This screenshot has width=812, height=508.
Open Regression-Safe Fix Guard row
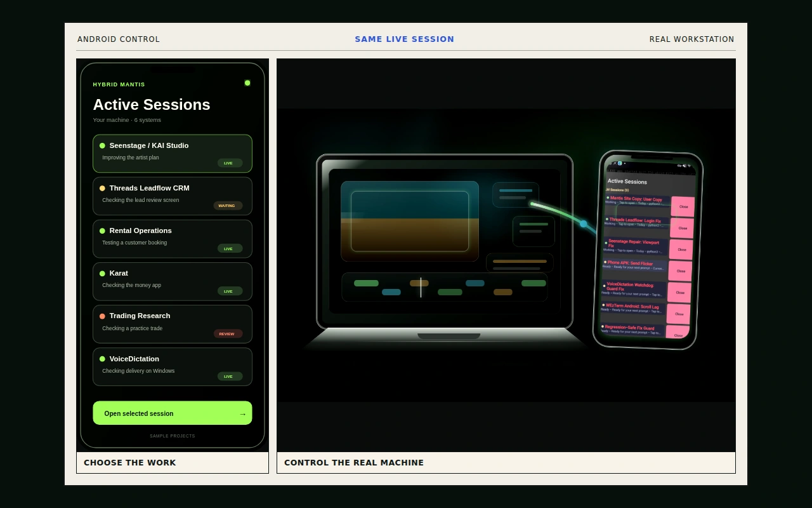[631, 330]
